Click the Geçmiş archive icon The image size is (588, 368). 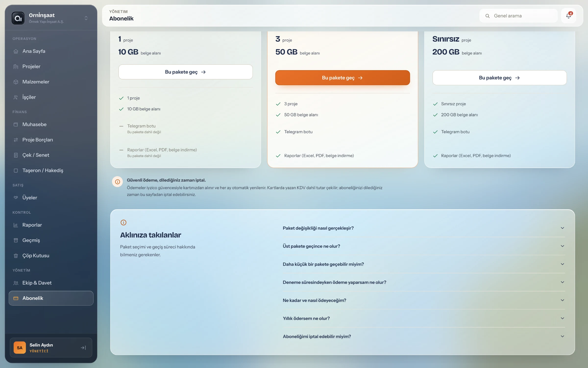click(16, 240)
